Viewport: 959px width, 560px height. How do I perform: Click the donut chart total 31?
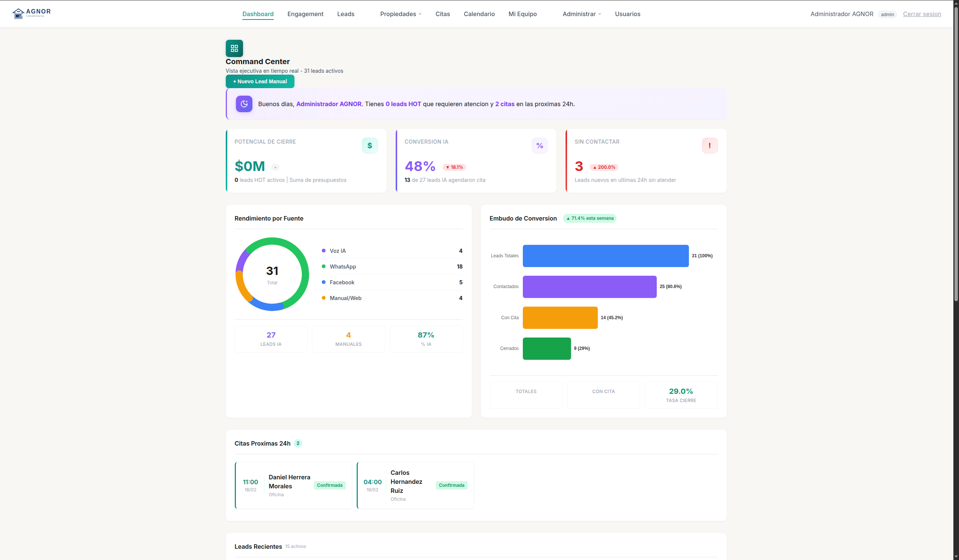(x=272, y=271)
